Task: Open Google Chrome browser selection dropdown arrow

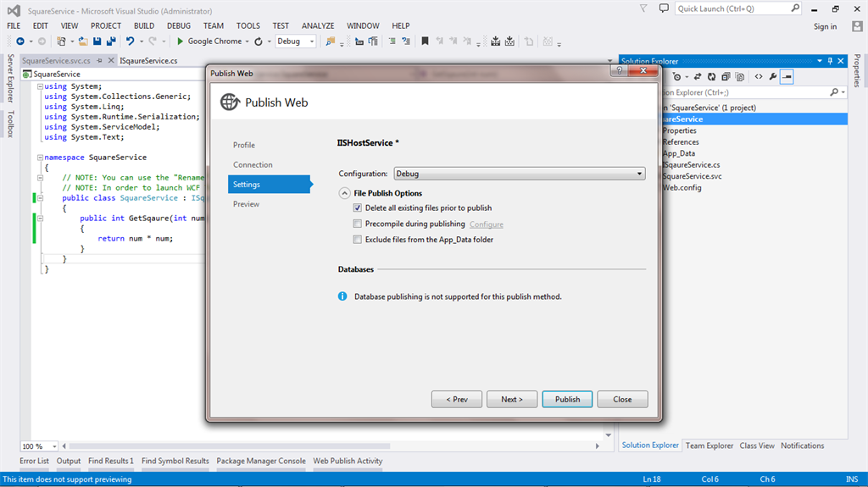Action: (x=247, y=42)
